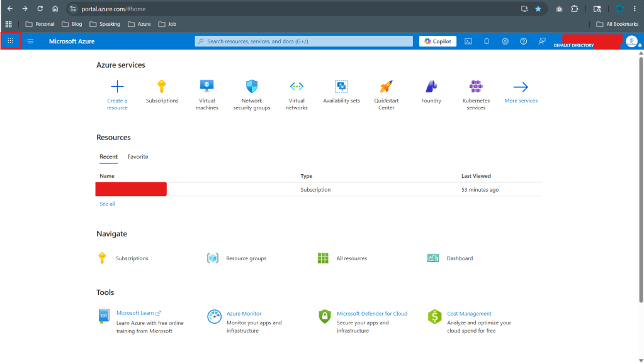Sort by the Name column header
644x364 pixels.
tap(107, 176)
